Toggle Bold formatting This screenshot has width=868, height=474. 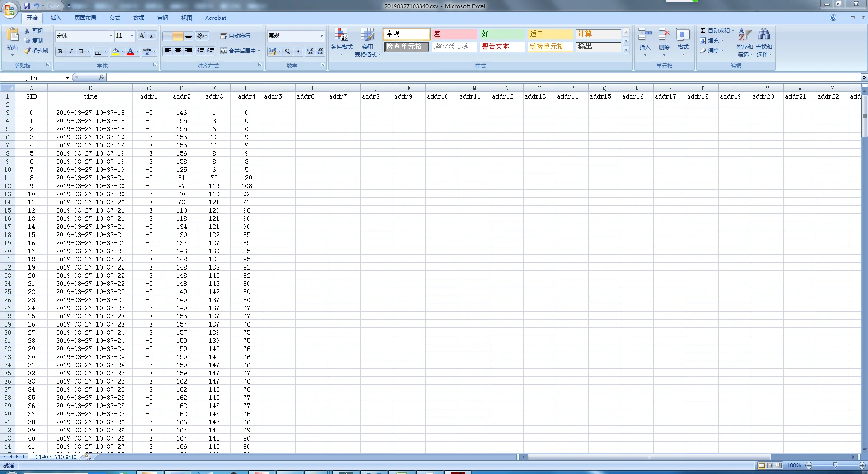click(x=60, y=52)
